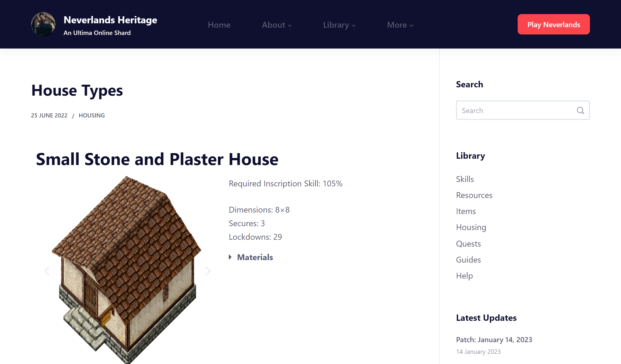Advance to next house image arrow

point(208,271)
